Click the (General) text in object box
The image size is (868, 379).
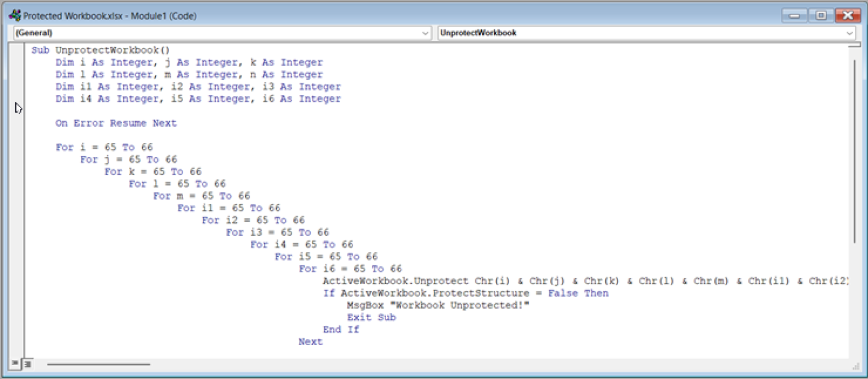[34, 33]
